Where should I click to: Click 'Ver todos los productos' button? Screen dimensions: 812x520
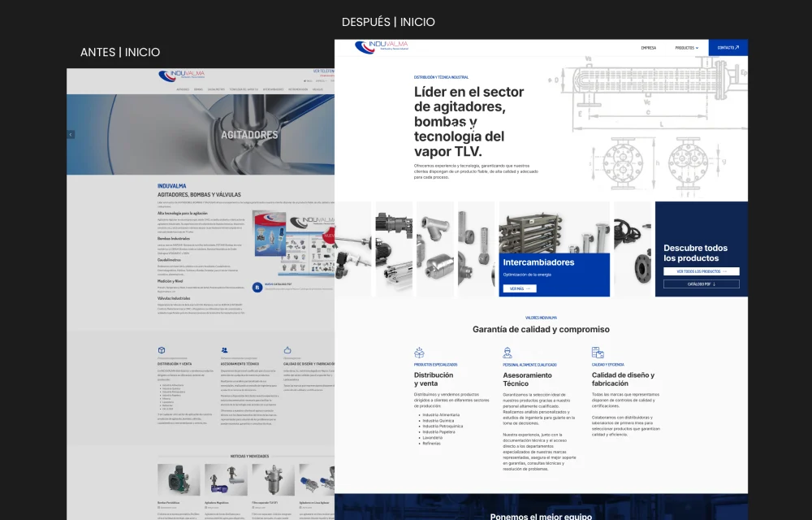[702, 271]
